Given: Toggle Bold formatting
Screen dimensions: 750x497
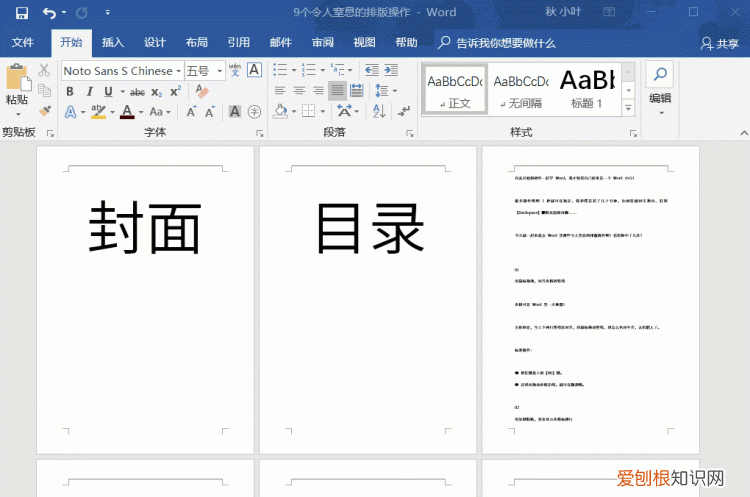Looking at the screenshot, I should (70, 91).
